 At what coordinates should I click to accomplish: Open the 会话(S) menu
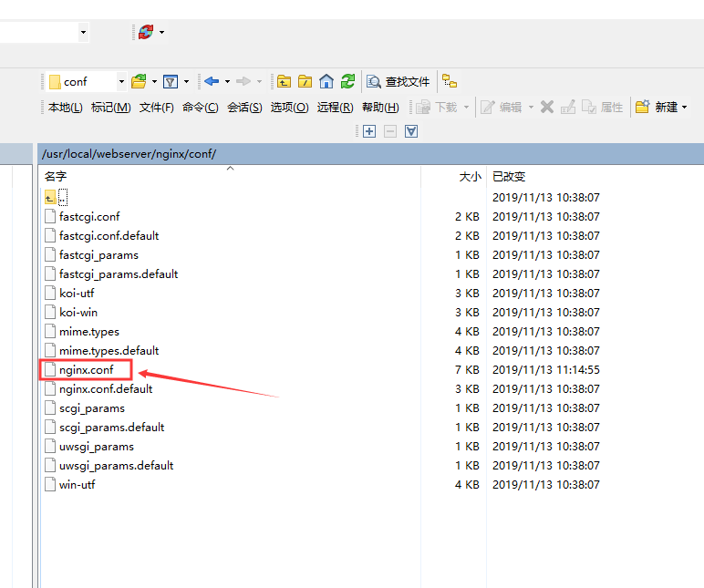point(244,108)
